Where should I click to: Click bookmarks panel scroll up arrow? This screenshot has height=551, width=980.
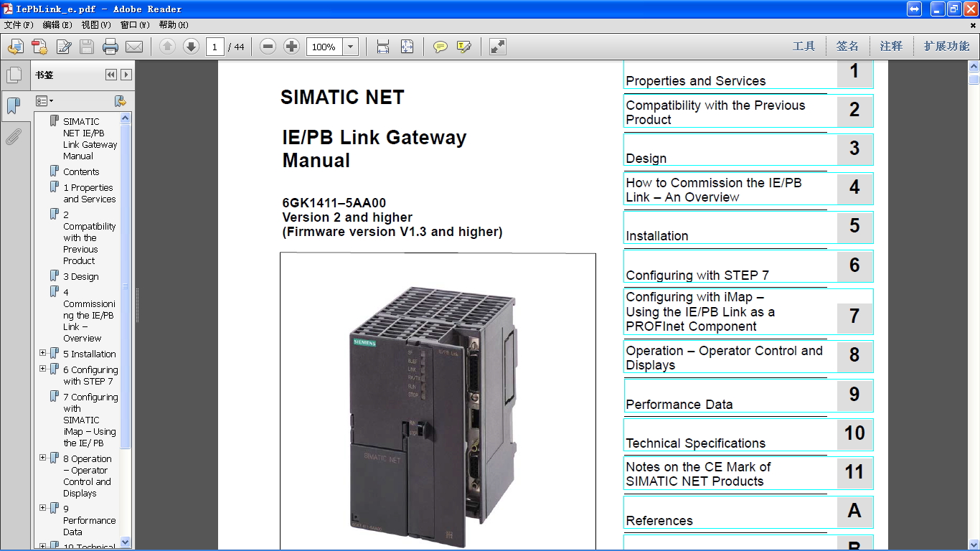126,118
